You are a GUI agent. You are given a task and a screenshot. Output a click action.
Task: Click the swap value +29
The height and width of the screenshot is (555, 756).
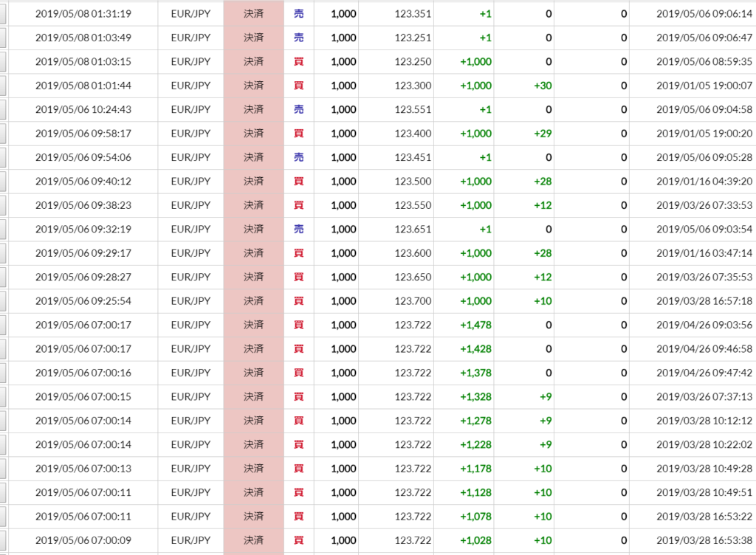tap(543, 134)
